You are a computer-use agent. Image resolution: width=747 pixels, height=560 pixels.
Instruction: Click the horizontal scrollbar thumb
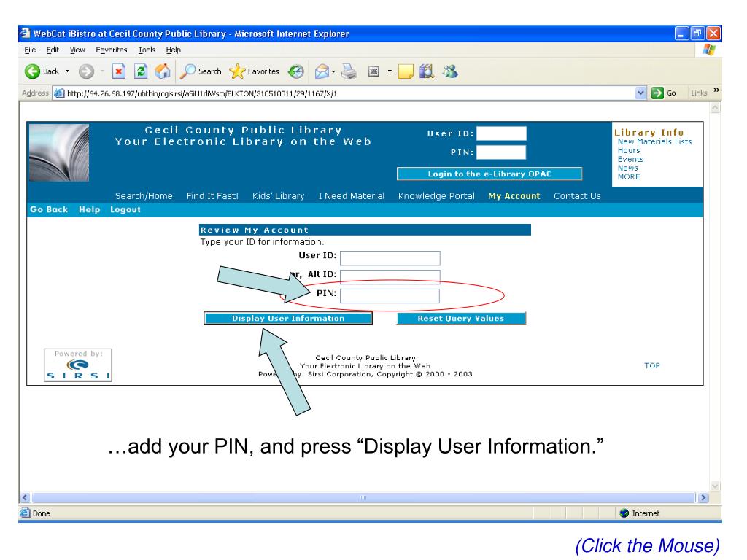tap(363, 497)
